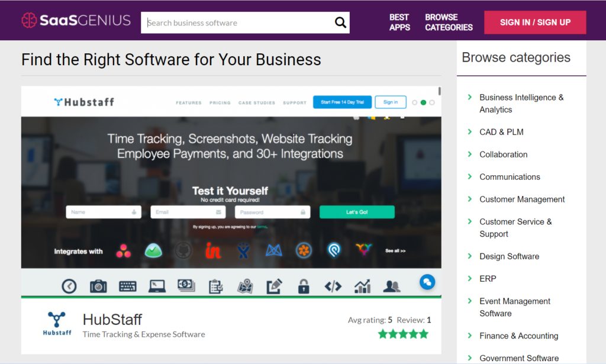Viewport: 606px width, 364px height.
Task: Click the clipboard checklist feature icon
Action: (215, 286)
